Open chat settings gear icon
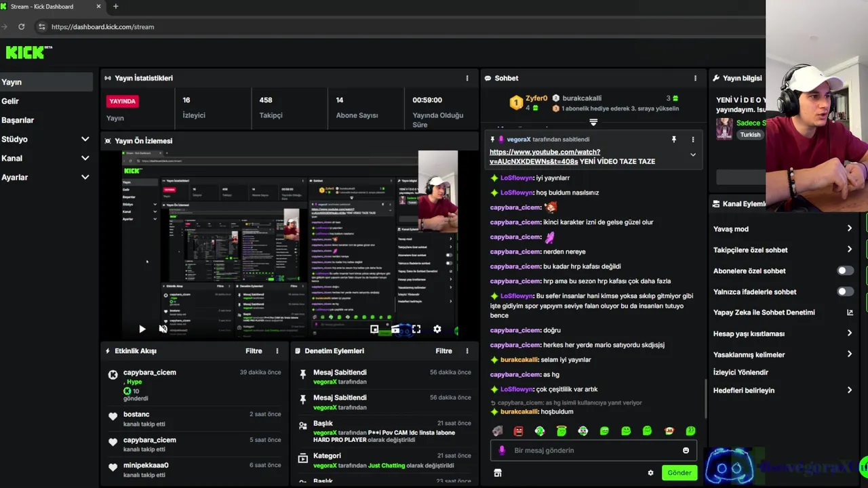This screenshot has height=488, width=868. (650, 473)
